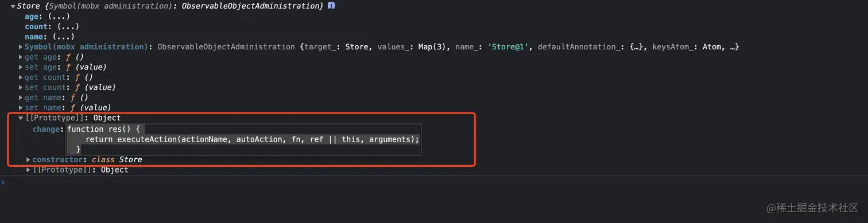Expand the constructor: class Store entry
Viewport: 868px width, 223px height.
pyautogui.click(x=28, y=159)
